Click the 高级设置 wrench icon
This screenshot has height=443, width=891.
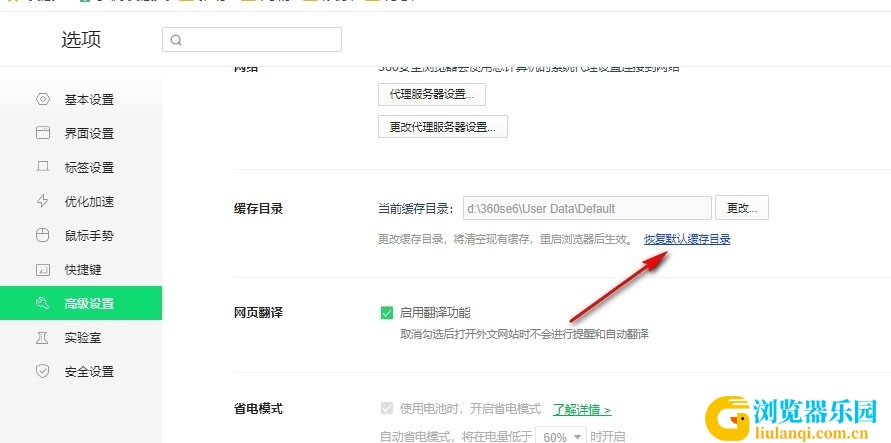point(43,303)
